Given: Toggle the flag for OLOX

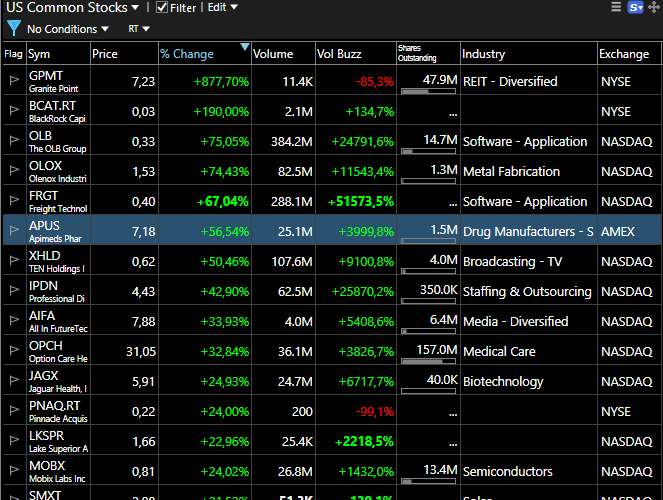Looking at the screenshot, I should 14,170.
